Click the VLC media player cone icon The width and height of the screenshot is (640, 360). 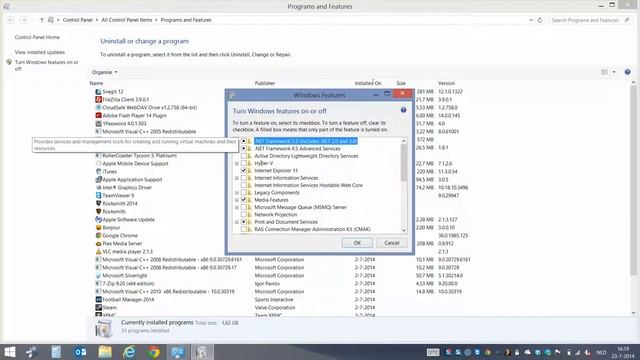point(98,251)
